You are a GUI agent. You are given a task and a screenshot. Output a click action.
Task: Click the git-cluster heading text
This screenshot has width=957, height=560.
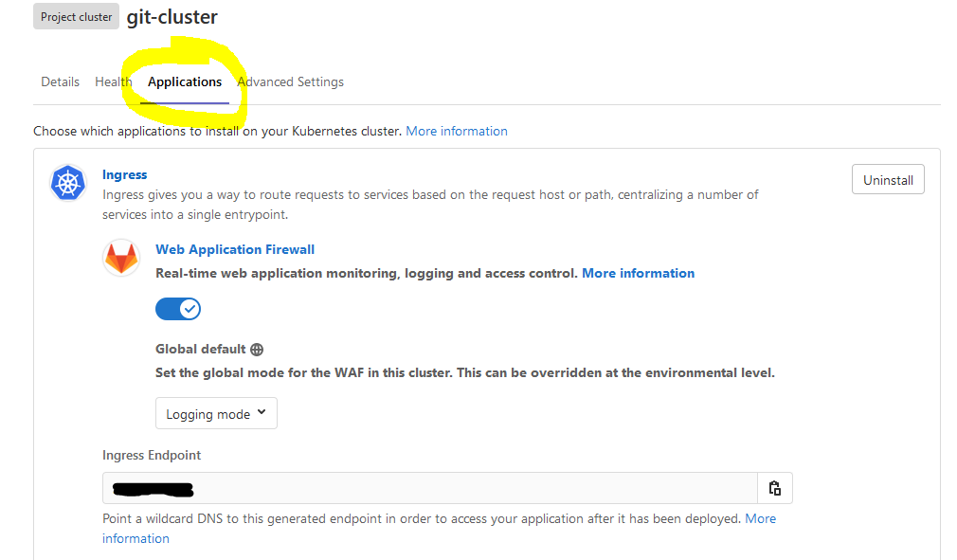click(x=172, y=17)
